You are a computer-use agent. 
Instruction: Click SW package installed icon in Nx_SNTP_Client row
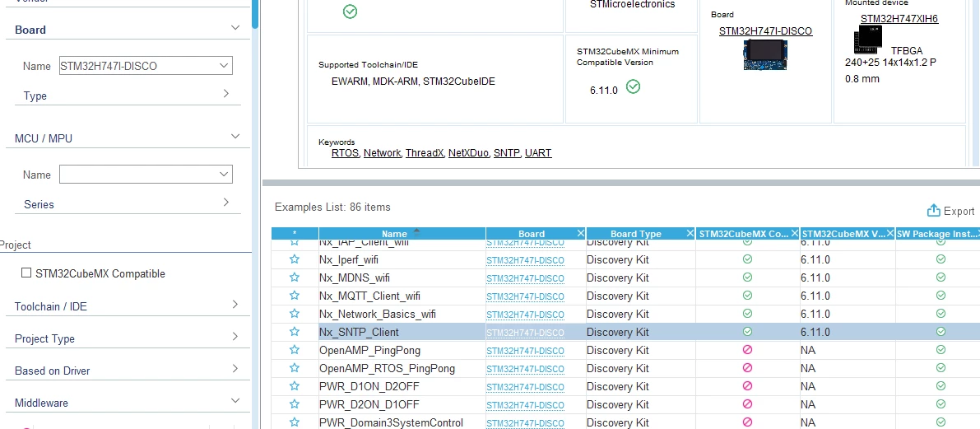pyautogui.click(x=941, y=332)
